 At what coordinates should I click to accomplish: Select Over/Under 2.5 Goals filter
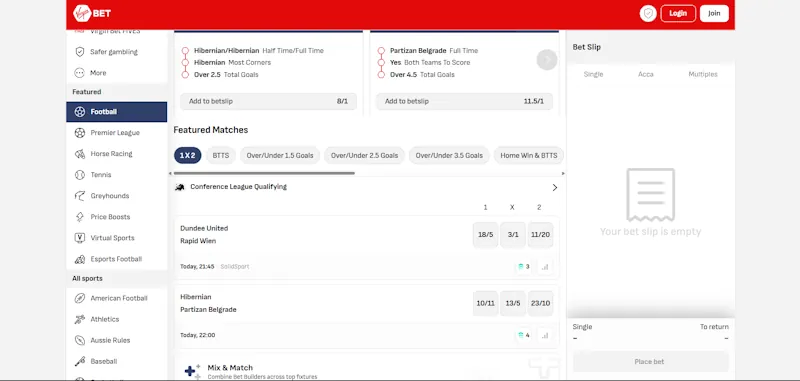[364, 156]
